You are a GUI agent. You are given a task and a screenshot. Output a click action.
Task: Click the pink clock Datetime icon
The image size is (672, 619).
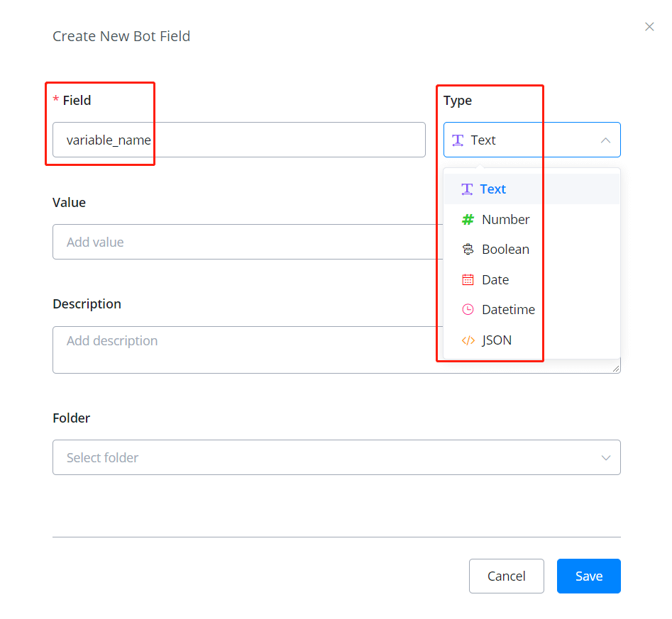468,310
